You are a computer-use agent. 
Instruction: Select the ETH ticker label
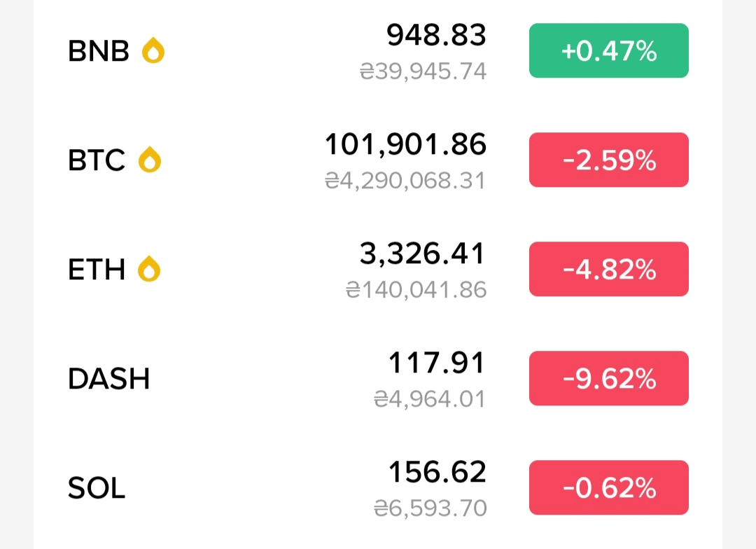97,270
